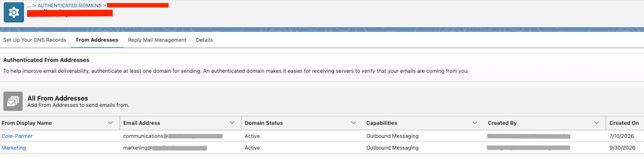Click the breadcrumb ellipsis
Screen dimensions: 644x157
[x=29, y=5]
